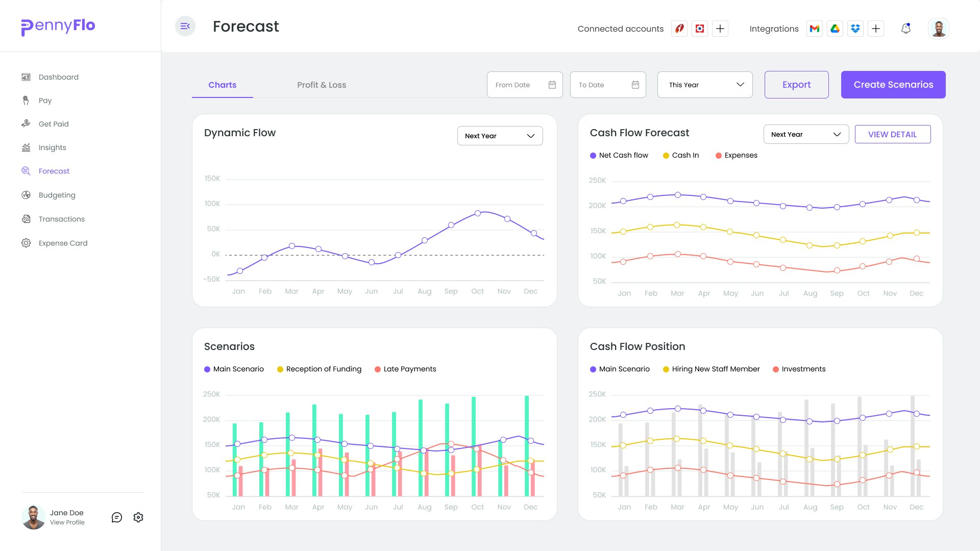Toggle Net Cash flow legend series

pos(619,155)
